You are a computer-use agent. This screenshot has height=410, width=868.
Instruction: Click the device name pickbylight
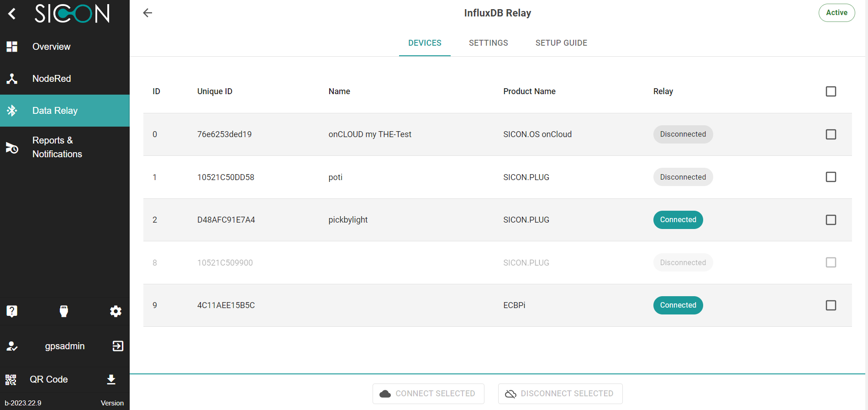tap(348, 220)
